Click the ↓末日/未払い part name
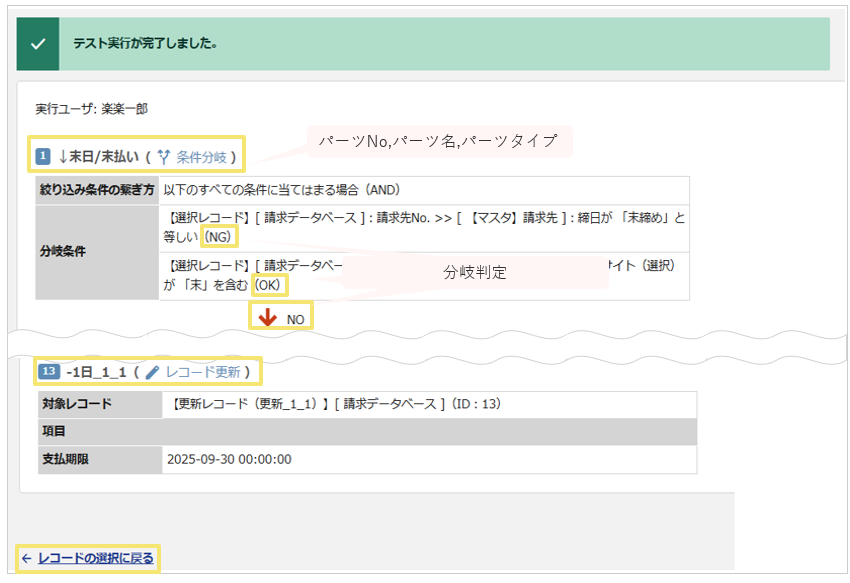This screenshot has height=583, width=850. (x=98, y=157)
